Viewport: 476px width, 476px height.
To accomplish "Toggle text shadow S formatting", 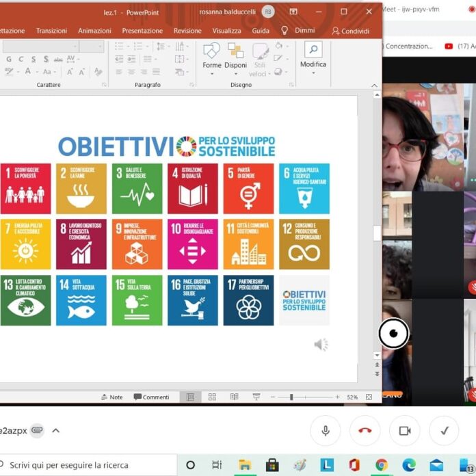I will click(46, 59).
